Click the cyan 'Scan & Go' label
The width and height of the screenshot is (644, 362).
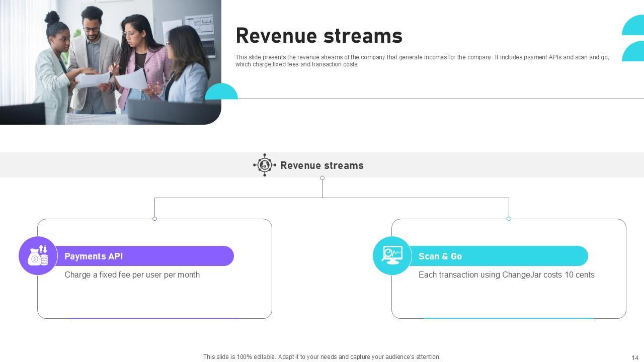pos(440,256)
